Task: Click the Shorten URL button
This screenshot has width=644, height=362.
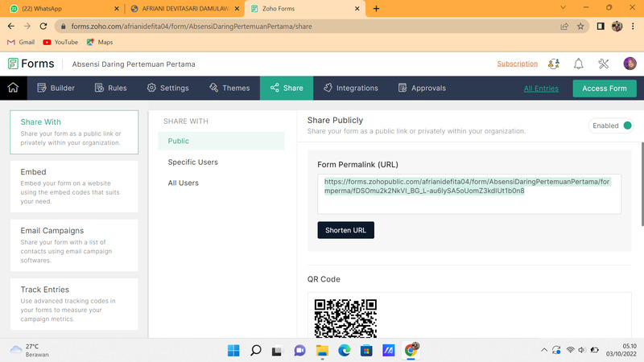Action: (x=346, y=230)
